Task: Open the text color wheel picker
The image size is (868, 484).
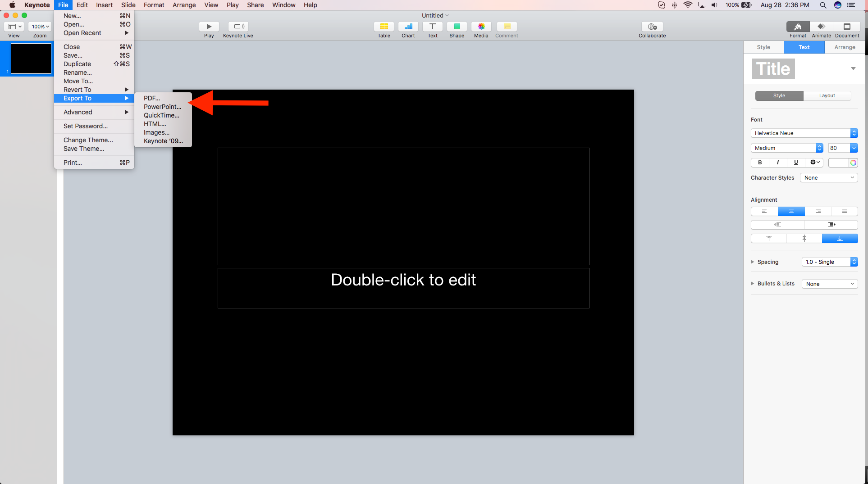Action: (x=853, y=163)
